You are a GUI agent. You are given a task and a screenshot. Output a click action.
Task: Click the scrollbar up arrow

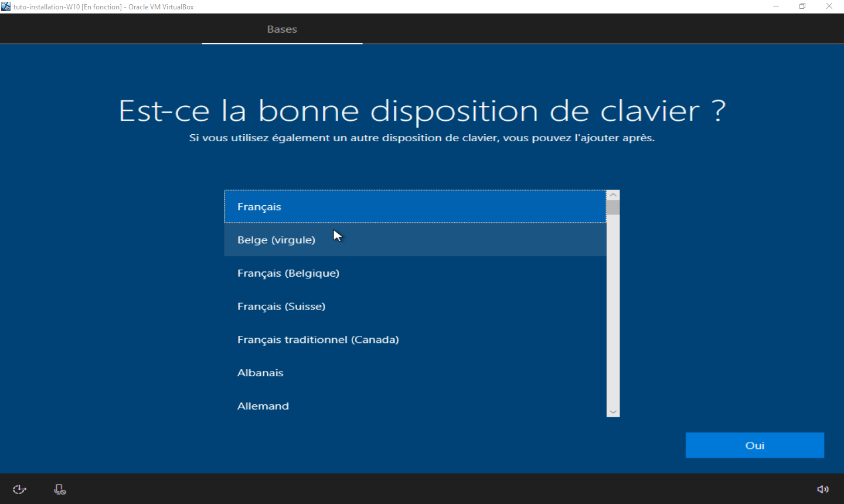pyautogui.click(x=612, y=193)
